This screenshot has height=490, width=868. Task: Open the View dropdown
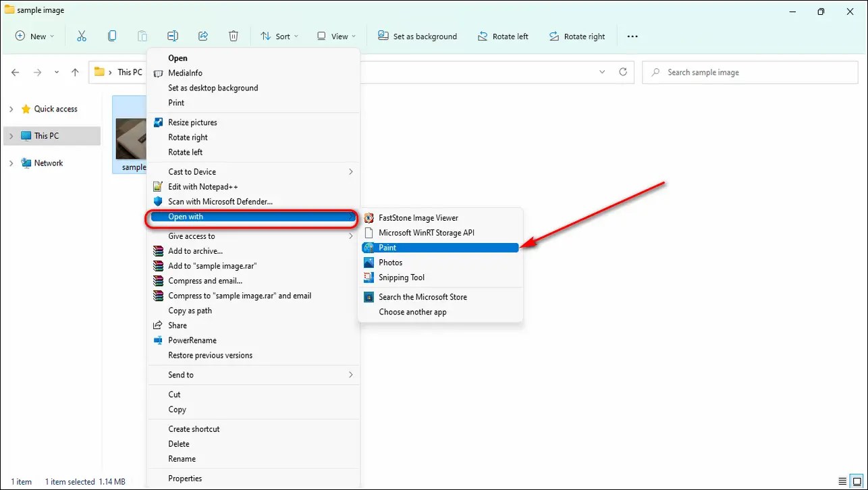point(337,36)
